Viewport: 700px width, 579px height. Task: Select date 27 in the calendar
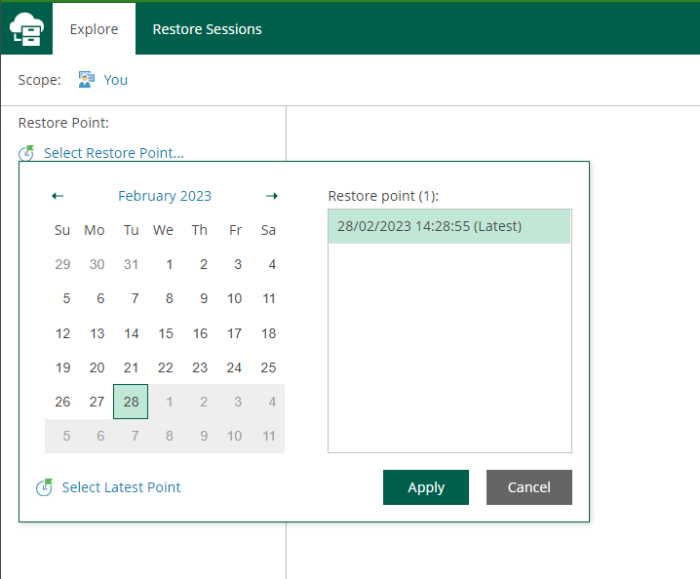97,402
